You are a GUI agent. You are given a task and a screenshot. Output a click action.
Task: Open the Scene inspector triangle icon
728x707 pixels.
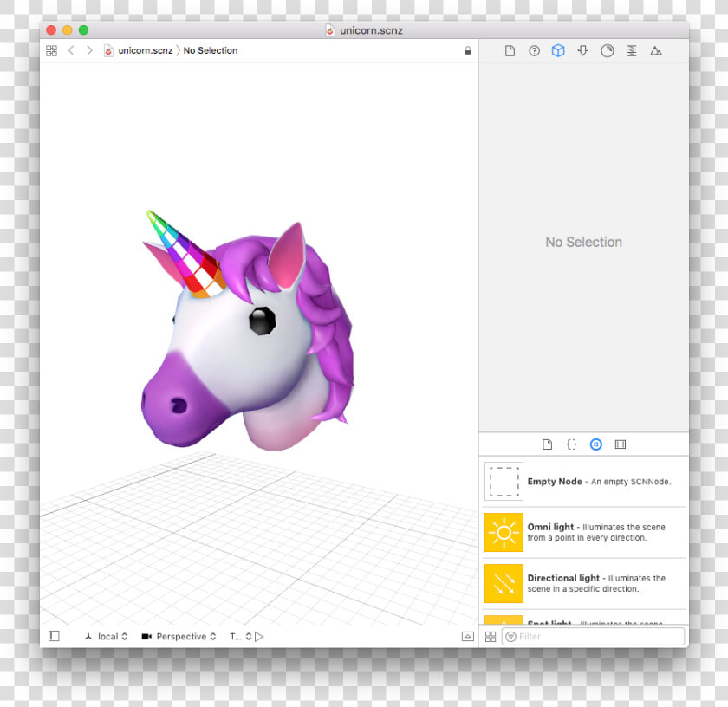pos(655,50)
